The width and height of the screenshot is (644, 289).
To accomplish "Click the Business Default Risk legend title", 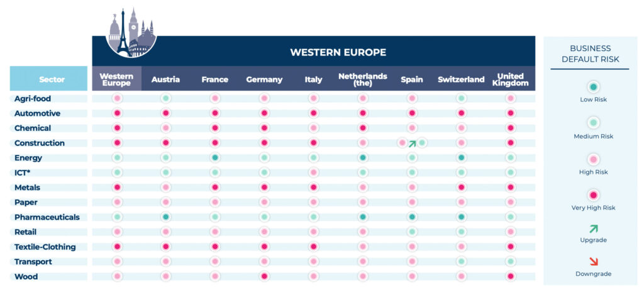I will tap(590, 54).
